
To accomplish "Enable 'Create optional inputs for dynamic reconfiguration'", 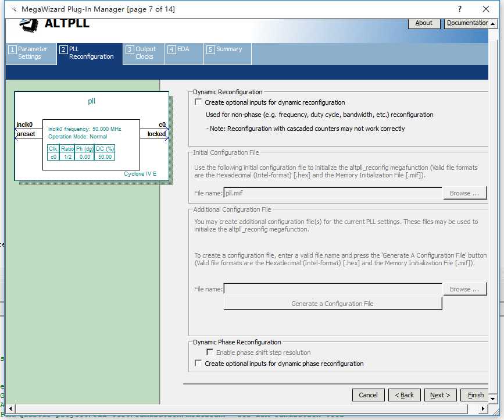I will [x=198, y=102].
